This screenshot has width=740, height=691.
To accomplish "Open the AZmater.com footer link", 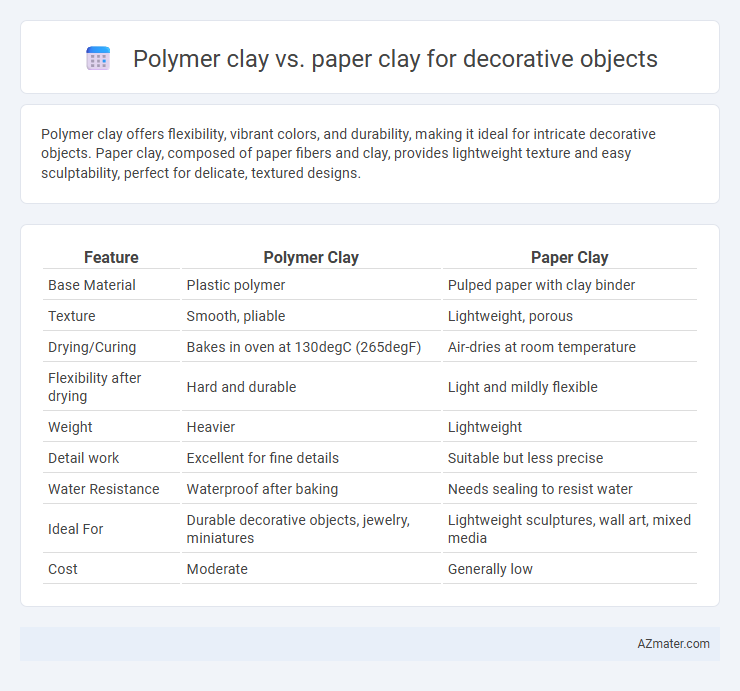I will (x=673, y=644).
